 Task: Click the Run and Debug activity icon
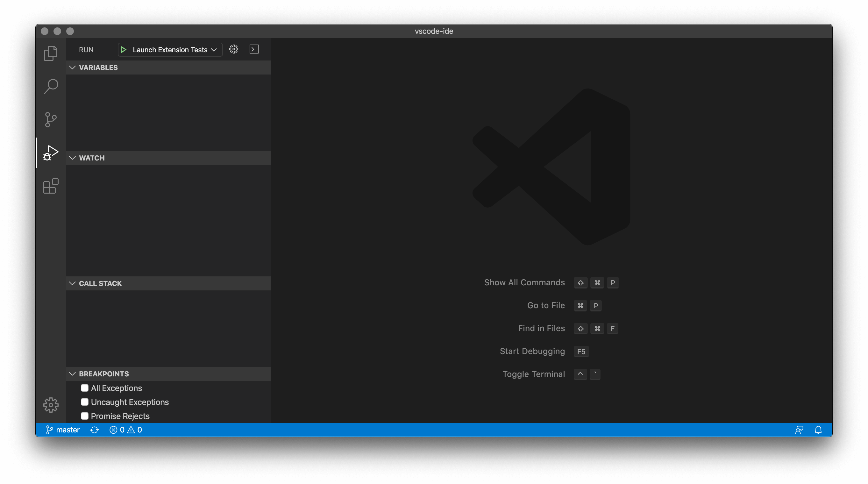[x=51, y=153]
